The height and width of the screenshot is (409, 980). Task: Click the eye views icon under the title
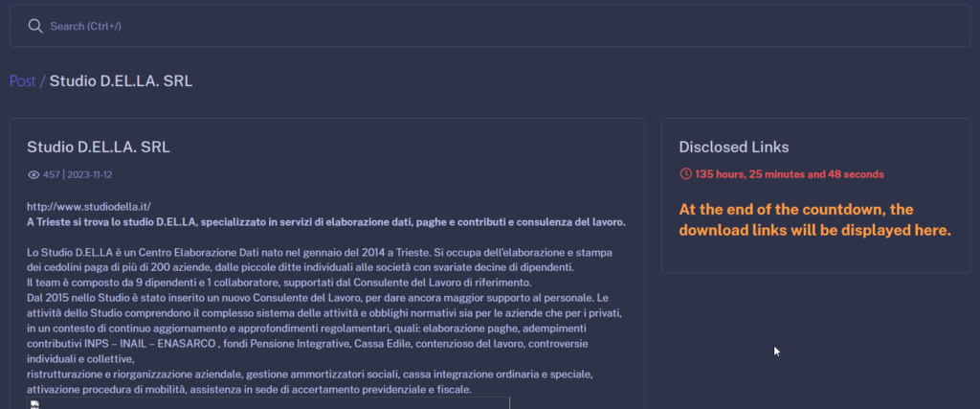pos(33,175)
